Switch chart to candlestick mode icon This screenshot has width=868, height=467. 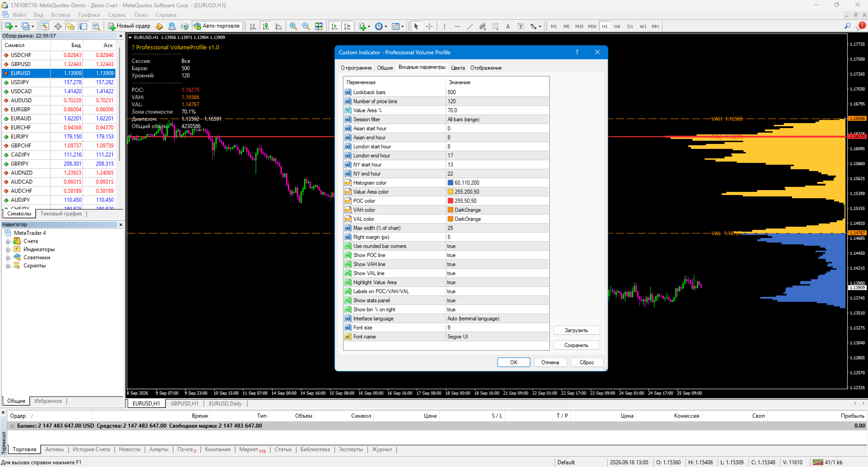click(266, 26)
